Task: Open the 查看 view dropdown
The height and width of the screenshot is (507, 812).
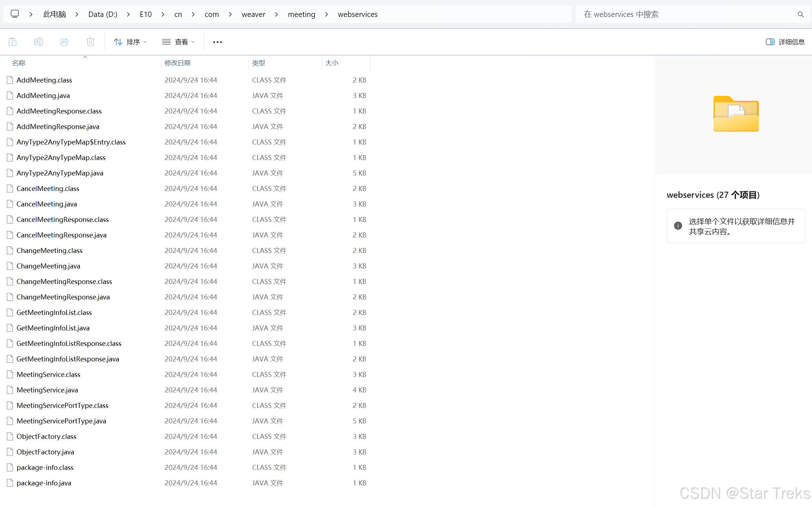Action: 179,42
